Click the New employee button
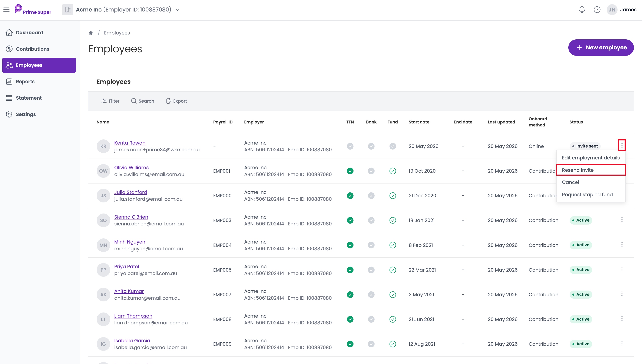The width and height of the screenshot is (642, 364). point(601,47)
